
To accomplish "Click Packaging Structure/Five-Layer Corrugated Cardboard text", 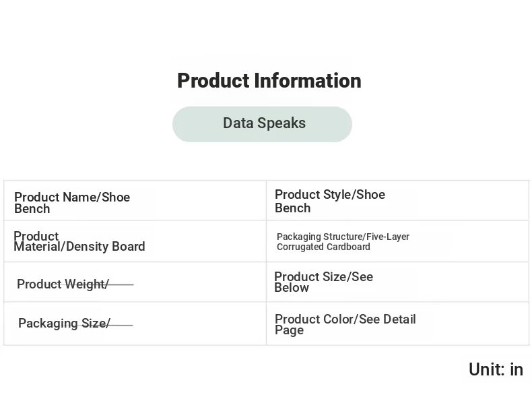I will pos(343,242).
